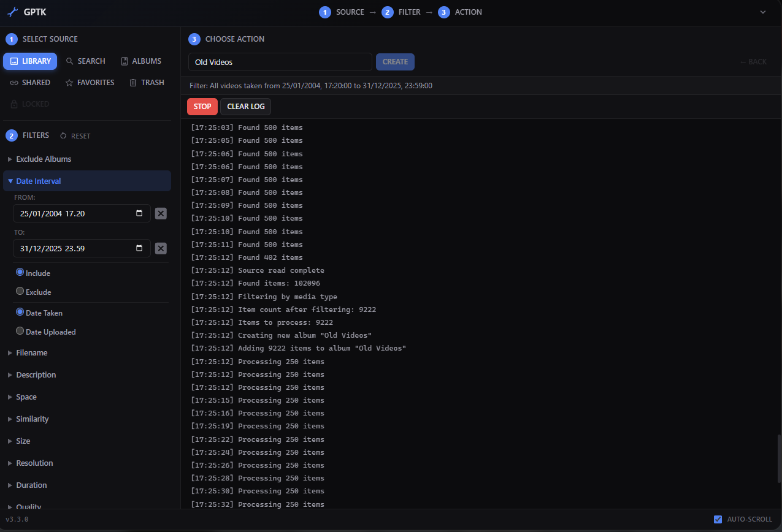Click the version label v3.3.0

17,519
